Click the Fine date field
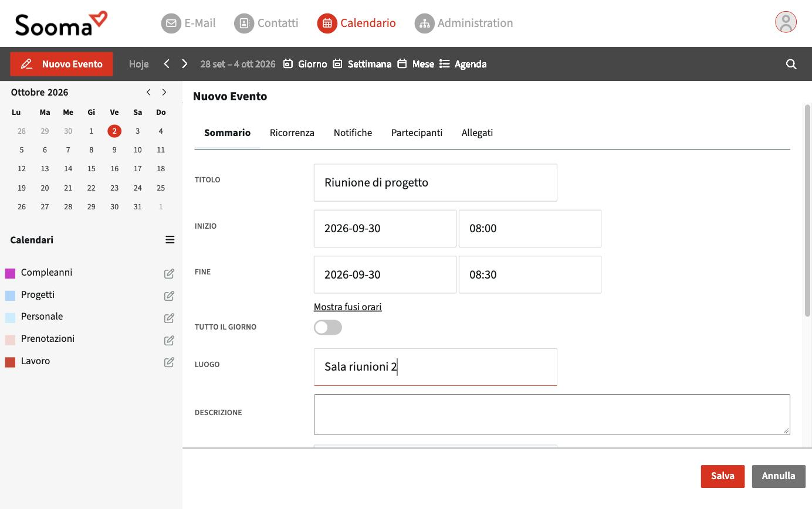This screenshot has width=812, height=509. pyautogui.click(x=385, y=274)
